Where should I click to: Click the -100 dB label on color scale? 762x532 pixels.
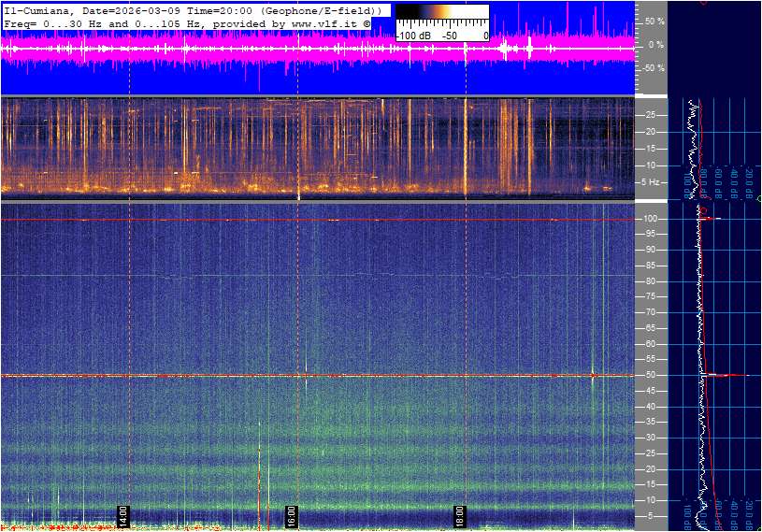tap(411, 36)
